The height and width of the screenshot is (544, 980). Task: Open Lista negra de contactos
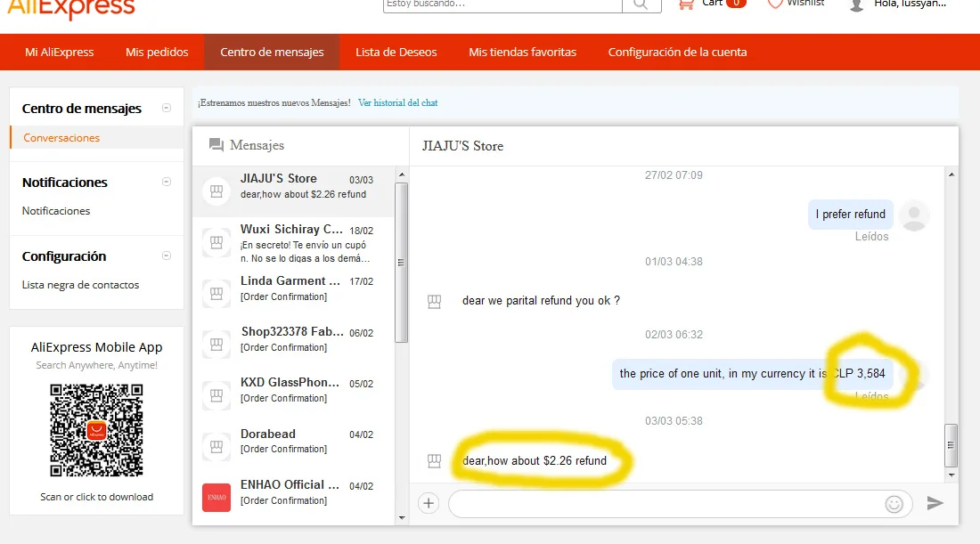[x=80, y=285]
